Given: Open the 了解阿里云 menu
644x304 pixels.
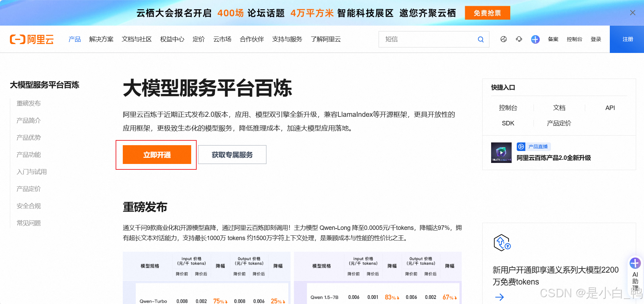Looking at the screenshot, I should tap(326, 39).
